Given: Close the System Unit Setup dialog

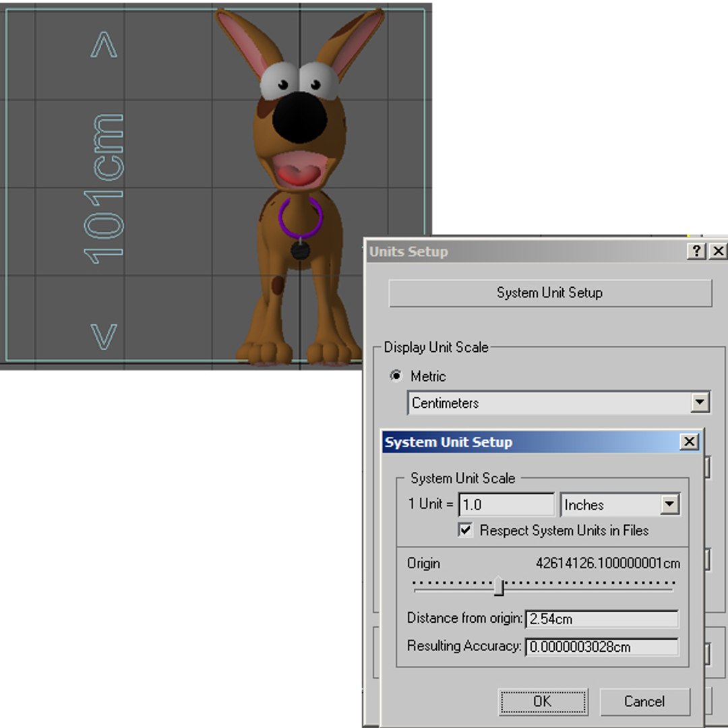Looking at the screenshot, I should [690, 442].
